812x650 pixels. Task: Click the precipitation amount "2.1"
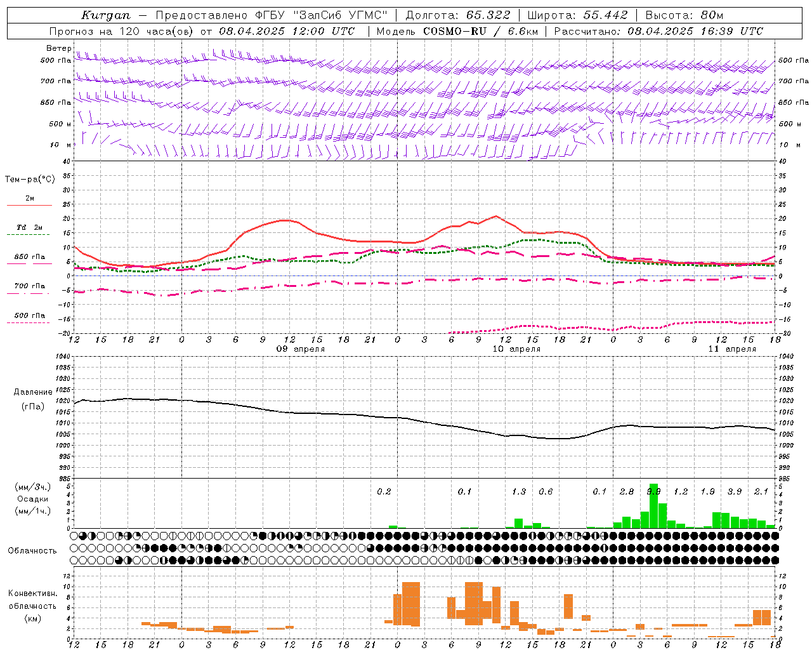761,492
